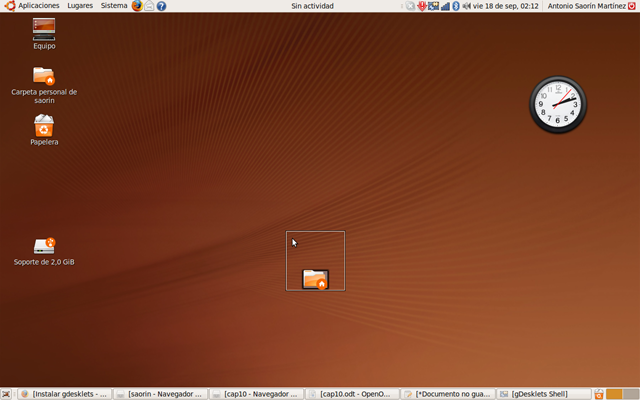Viewport: 640px width, 400px height.
Task: Click the Bluetooth tray icon
Action: tap(455, 6)
